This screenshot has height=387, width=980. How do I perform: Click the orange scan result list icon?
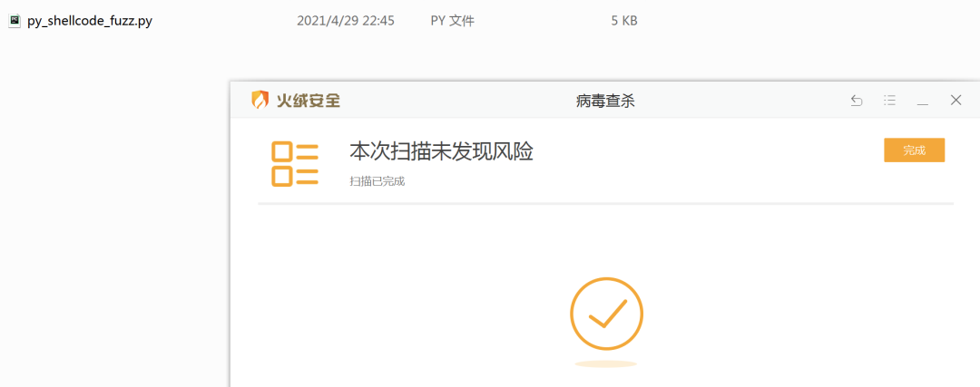[x=295, y=163]
